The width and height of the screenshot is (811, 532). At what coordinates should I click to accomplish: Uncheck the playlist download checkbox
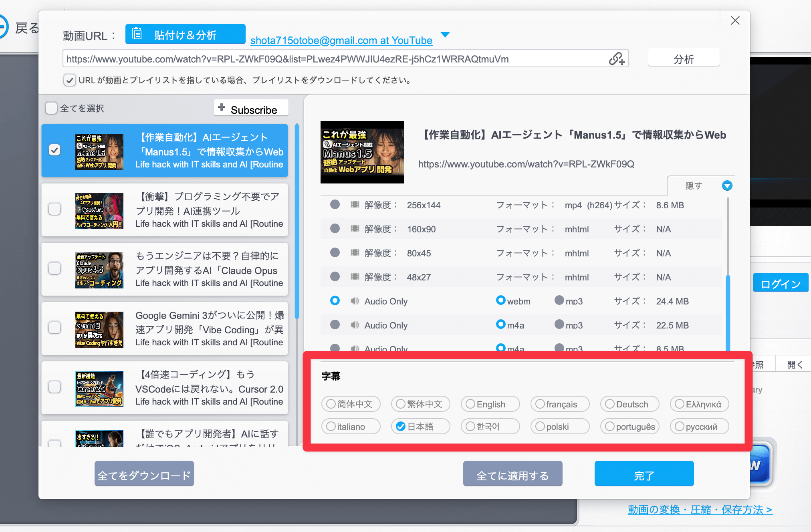click(x=70, y=80)
